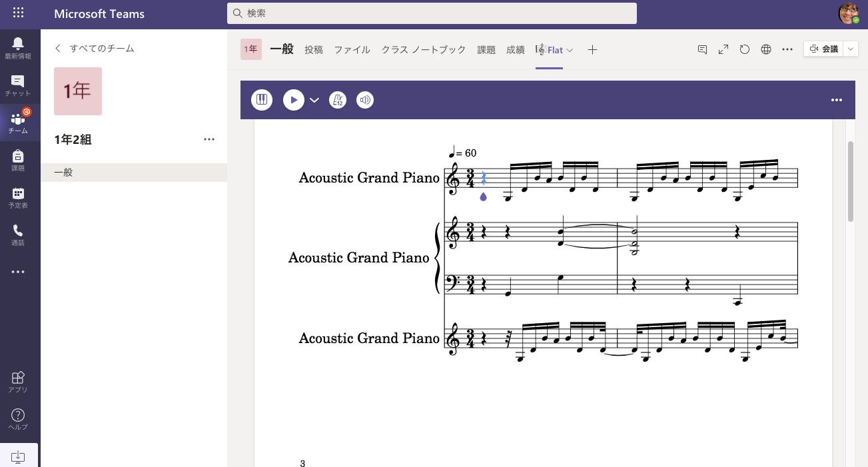Reload the Flat tab

click(x=745, y=49)
